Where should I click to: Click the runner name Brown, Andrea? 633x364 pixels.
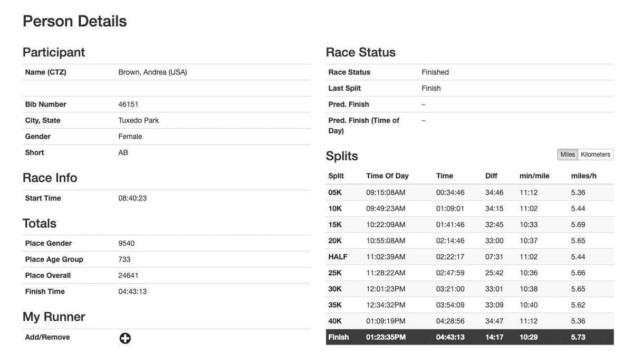click(153, 72)
